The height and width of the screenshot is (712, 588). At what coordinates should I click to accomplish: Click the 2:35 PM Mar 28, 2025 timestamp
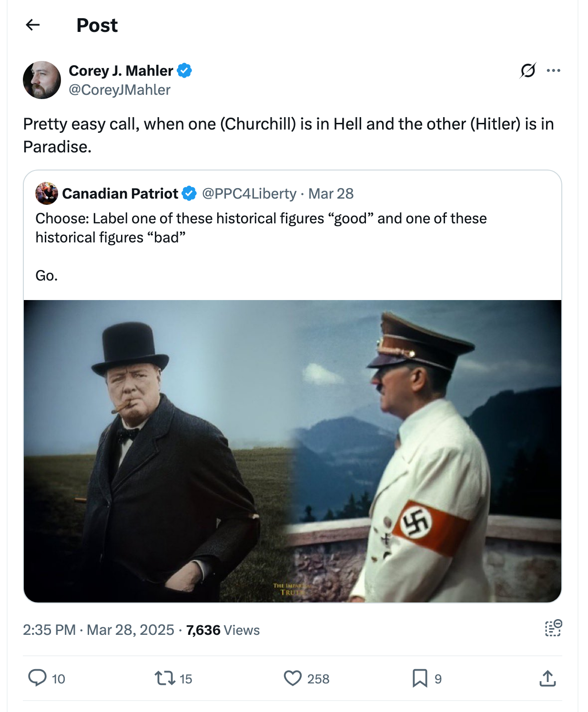[x=99, y=630]
